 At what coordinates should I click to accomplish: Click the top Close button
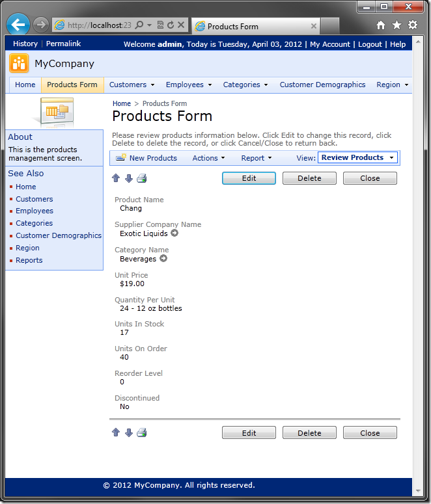click(370, 178)
